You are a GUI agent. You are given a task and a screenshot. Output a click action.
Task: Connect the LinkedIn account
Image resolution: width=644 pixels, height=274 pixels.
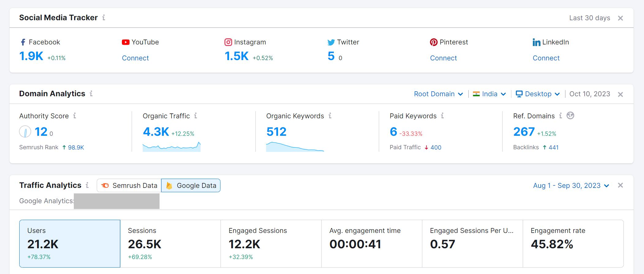tap(546, 58)
